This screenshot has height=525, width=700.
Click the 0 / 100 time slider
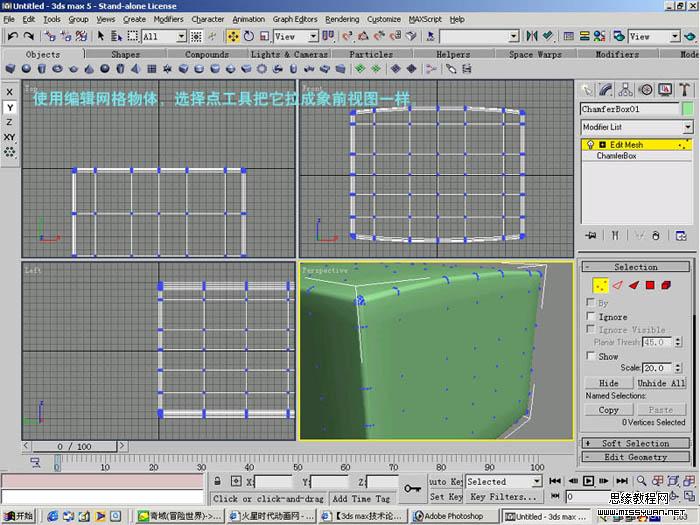[74, 446]
